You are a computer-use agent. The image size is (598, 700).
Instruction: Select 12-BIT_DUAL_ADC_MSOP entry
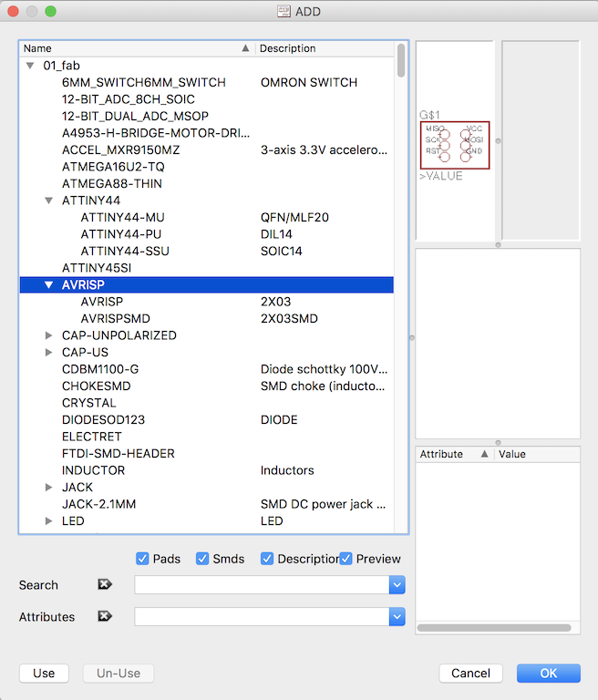(x=206, y=116)
